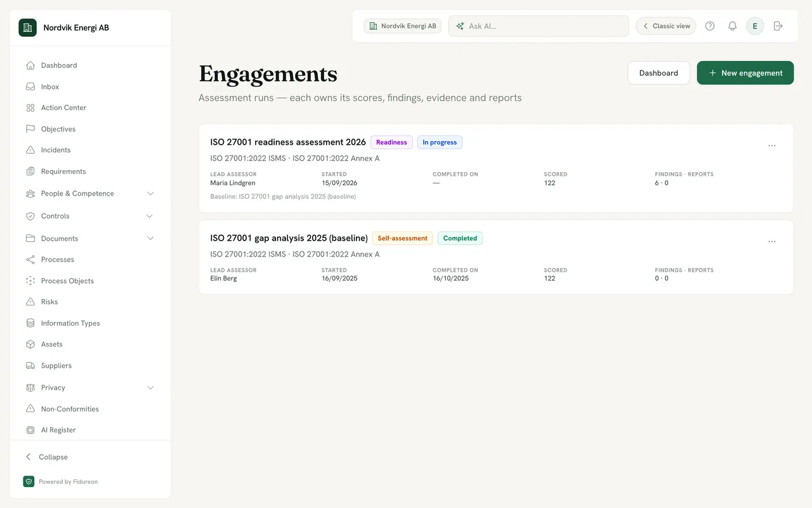
Task: Expand the Controls submenu chevron
Action: [150, 216]
